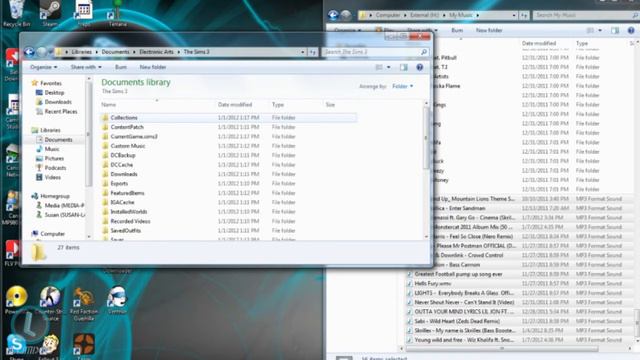The width and height of the screenshot is (640, 360).
Task: Open the Share with dropdown menu
Action: (86, 67)
